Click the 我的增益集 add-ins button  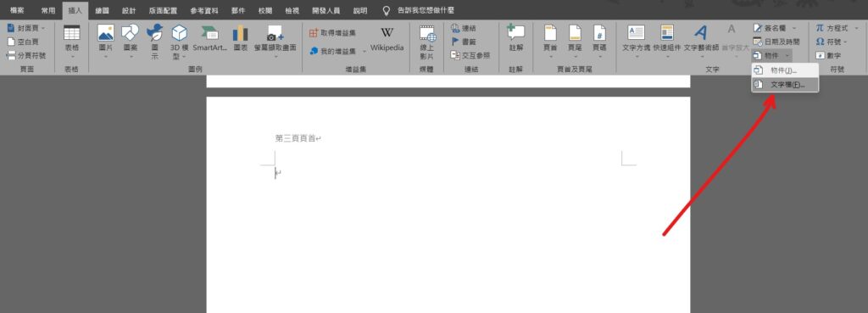333,52
